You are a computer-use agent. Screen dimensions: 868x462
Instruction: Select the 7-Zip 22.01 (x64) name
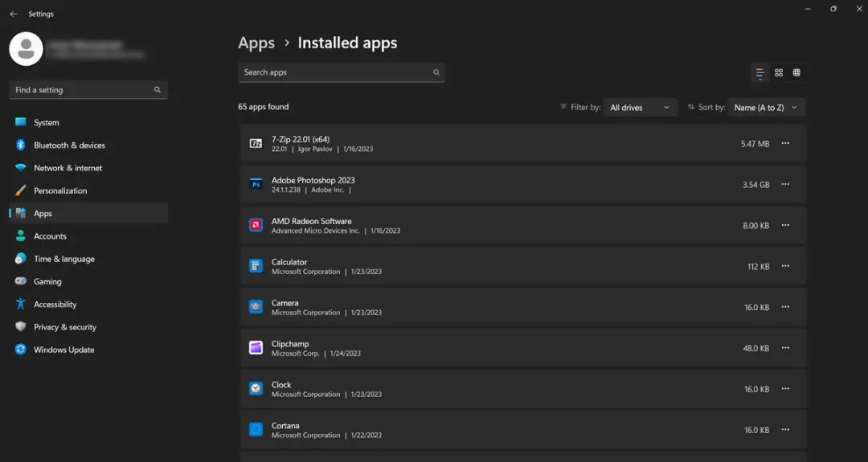point(301,140)
